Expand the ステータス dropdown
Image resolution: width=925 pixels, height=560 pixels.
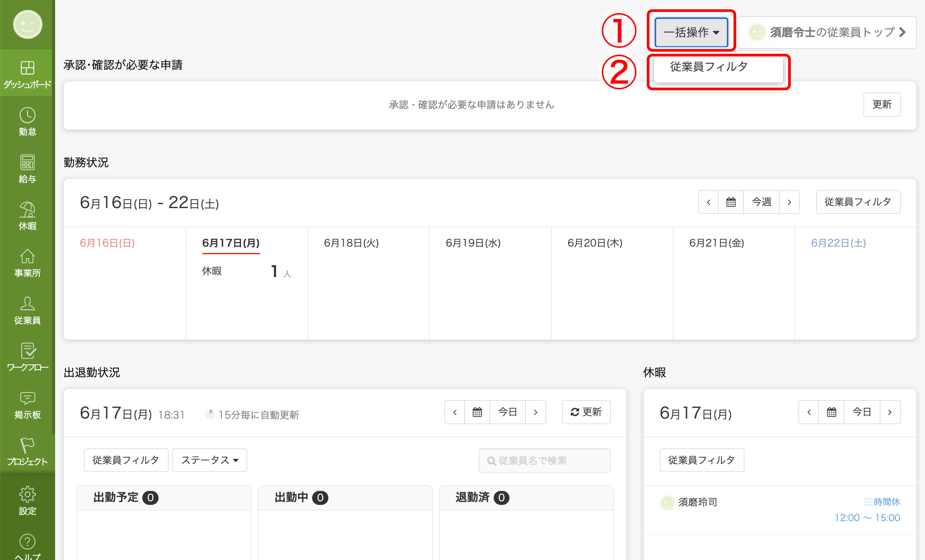(210, 460)
